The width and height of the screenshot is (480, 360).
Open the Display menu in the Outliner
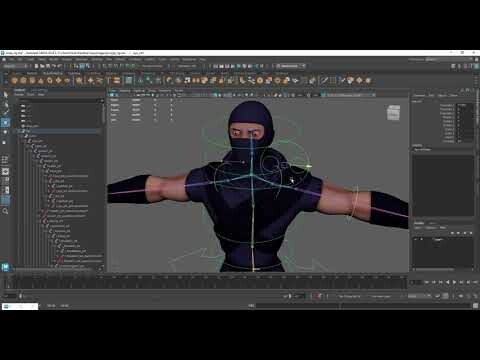19,95
